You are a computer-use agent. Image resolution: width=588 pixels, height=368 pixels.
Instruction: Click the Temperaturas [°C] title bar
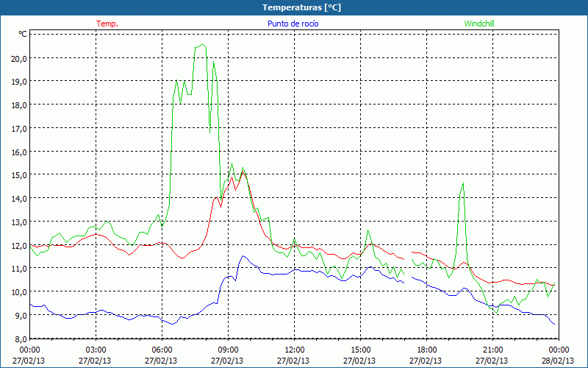(294, 7)
